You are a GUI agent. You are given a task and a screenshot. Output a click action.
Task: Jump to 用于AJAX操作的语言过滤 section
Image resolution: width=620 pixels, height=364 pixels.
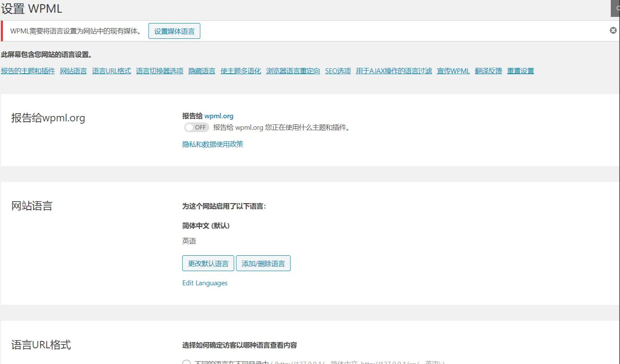coord(394,71)
